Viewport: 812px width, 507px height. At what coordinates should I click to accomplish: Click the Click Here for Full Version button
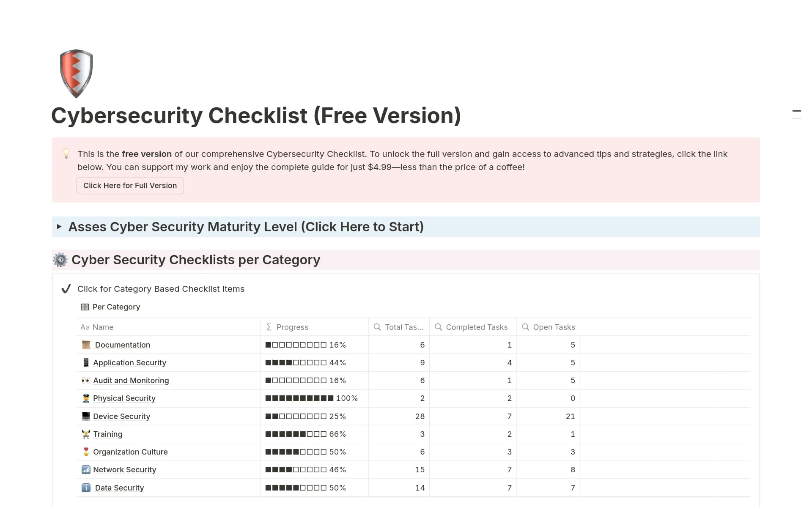[130, 185]
